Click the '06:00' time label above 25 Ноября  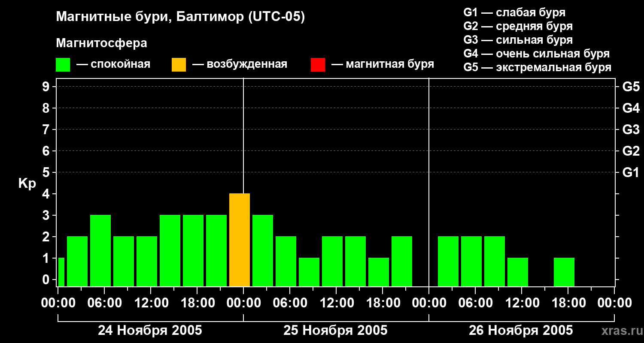290,303
